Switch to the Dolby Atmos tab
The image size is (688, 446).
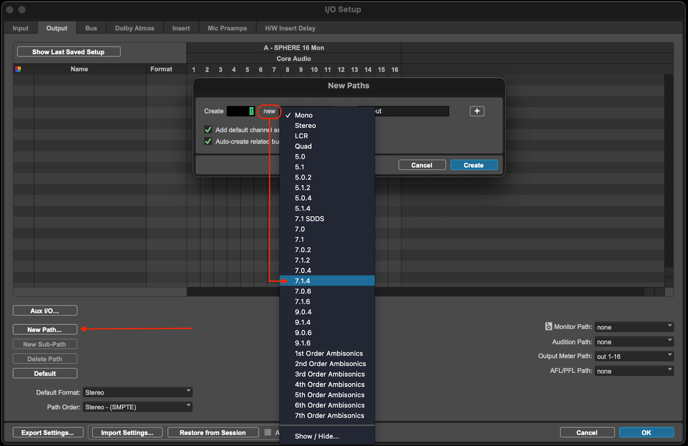[x=134, y=28]
